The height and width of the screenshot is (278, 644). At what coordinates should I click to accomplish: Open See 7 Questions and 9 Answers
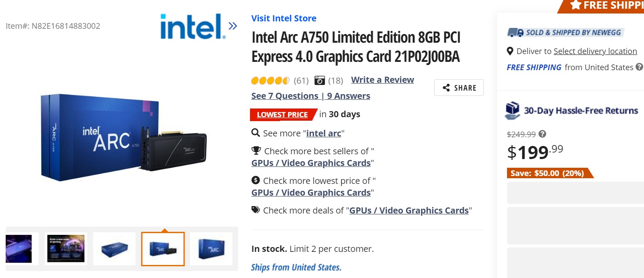311,95
